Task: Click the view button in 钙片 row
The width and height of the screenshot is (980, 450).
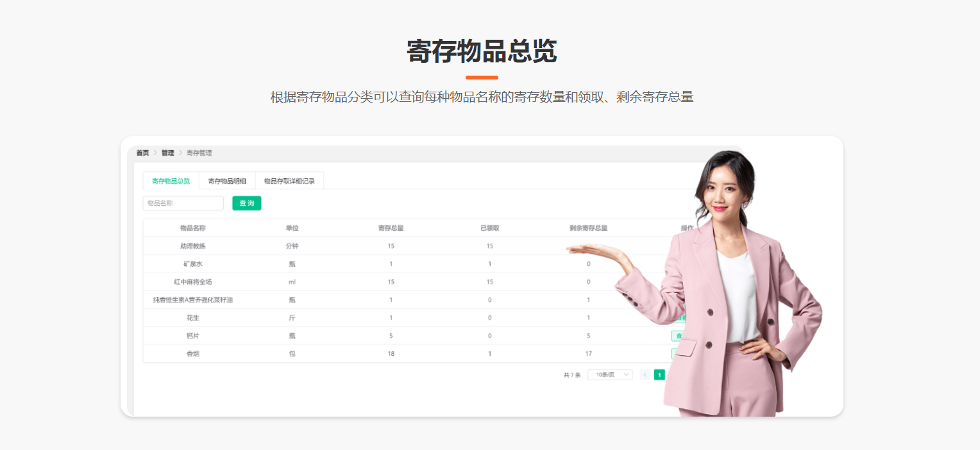Action: coord(675,336)
